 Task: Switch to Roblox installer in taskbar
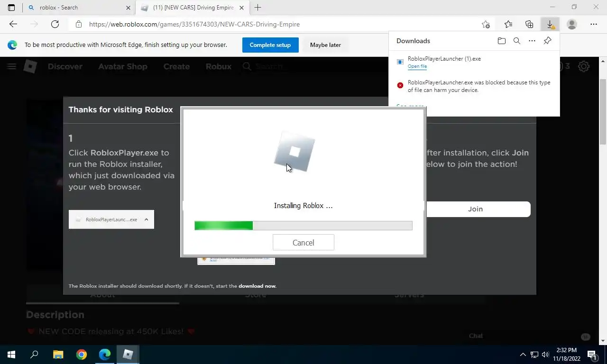coord(128,354)
